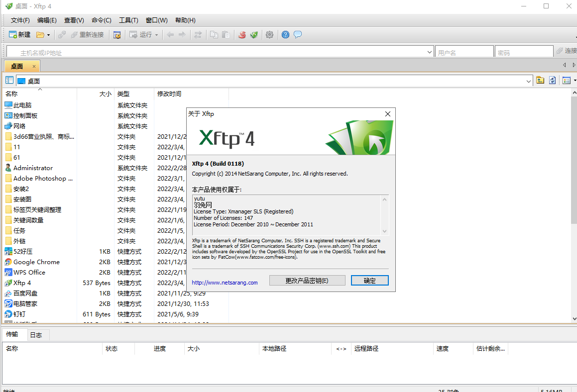This screenshot has width=577, height=392.
Task: Switch to the 日志 tab
Action: tap(36, 335)
